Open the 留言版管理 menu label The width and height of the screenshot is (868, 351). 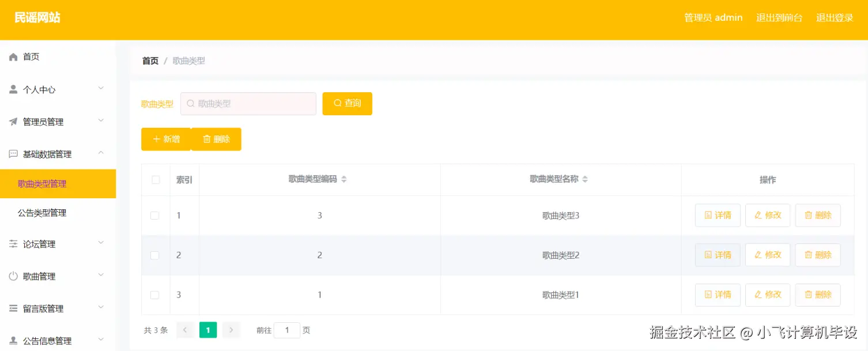[43, 309]
